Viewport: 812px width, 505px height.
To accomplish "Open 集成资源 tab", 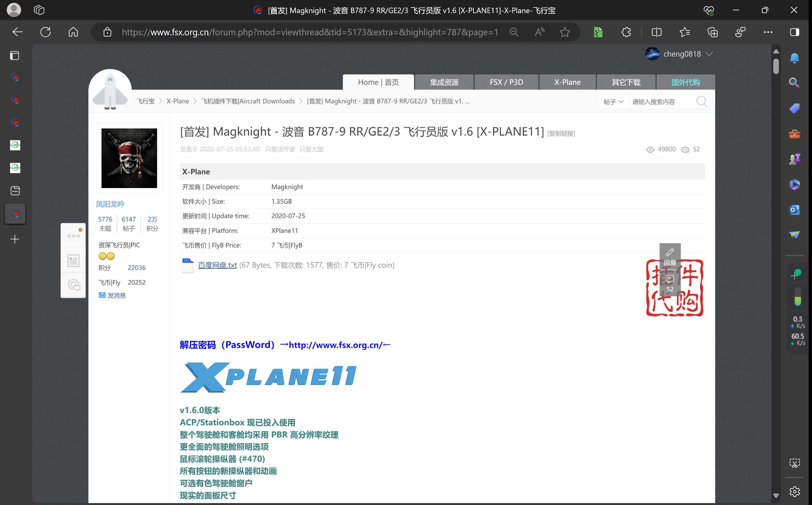I will (x=444, y=82).
